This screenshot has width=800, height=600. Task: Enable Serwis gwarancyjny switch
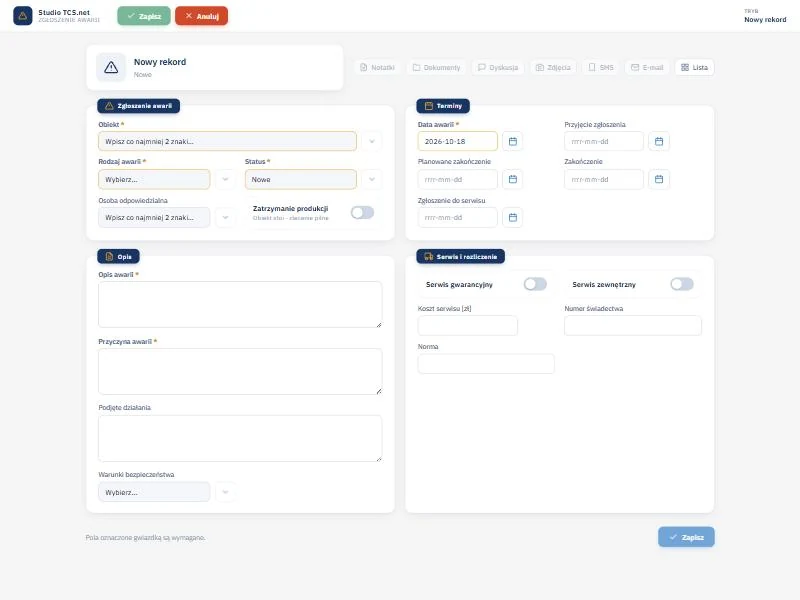pos(535,284)
